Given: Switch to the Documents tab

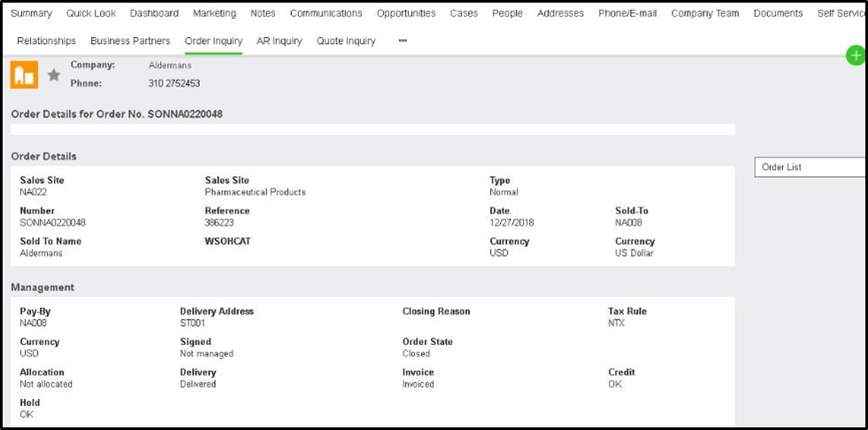Looking at the screenshot, I should coord(778,13).
